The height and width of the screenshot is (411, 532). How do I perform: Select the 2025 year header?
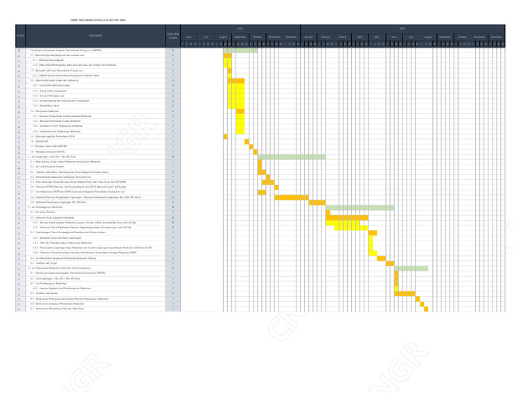click(x=240, y=29)
